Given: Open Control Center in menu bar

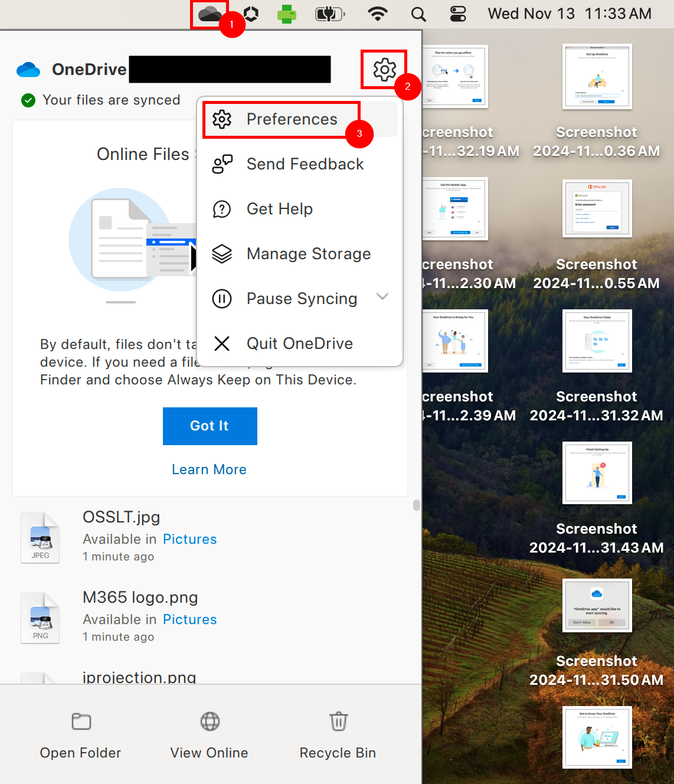Looking at the screenshot, I should click(458, 14).
